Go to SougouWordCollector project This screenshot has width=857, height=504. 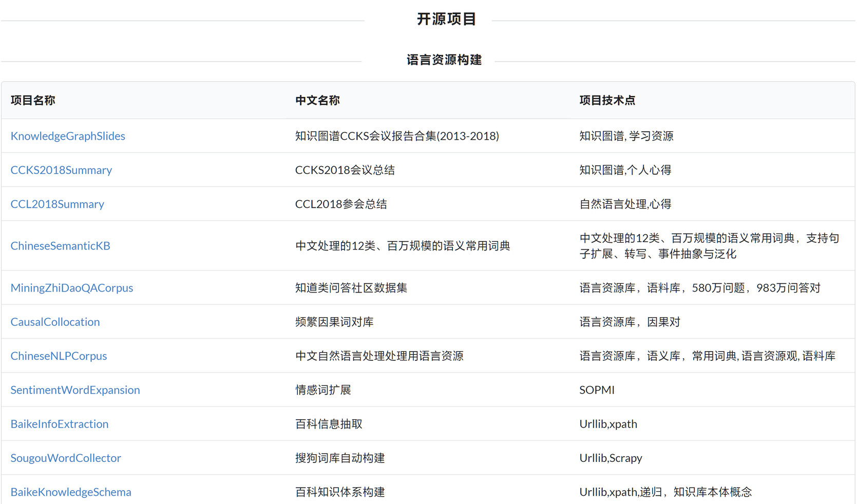click(66, 458)
